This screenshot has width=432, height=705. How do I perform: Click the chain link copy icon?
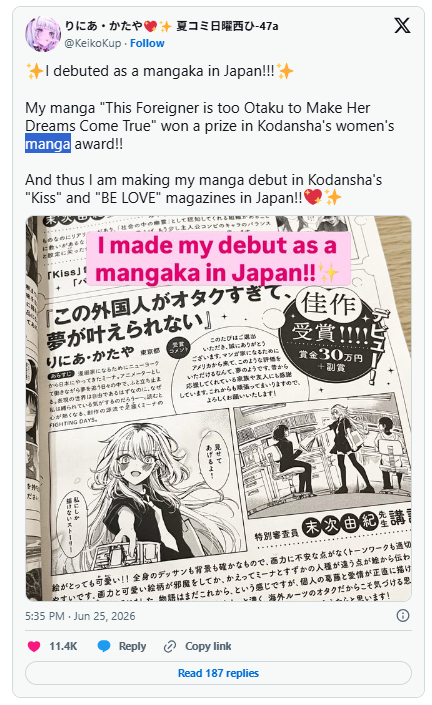click(x=170, y=646)
